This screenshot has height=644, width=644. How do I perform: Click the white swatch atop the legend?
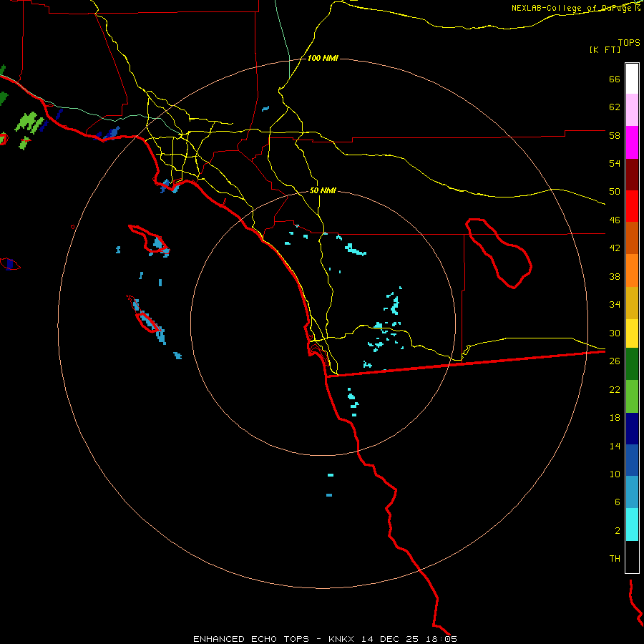tap(632, 79)
